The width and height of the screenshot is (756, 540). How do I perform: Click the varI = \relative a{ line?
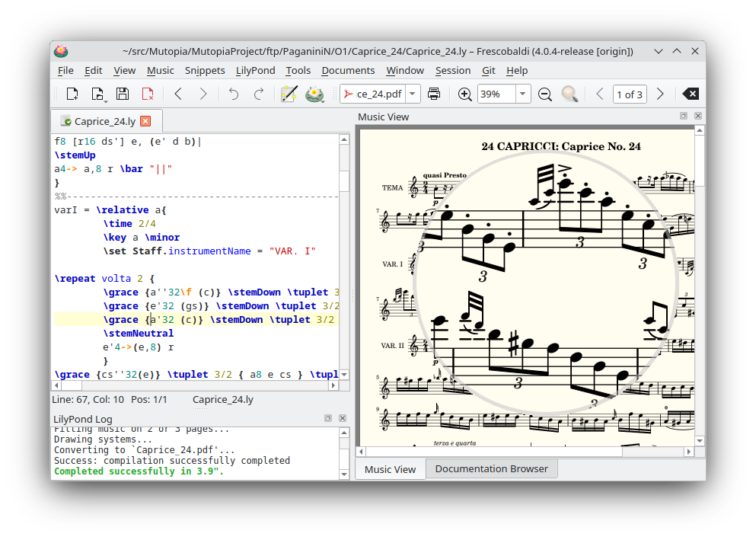point(110,210)
